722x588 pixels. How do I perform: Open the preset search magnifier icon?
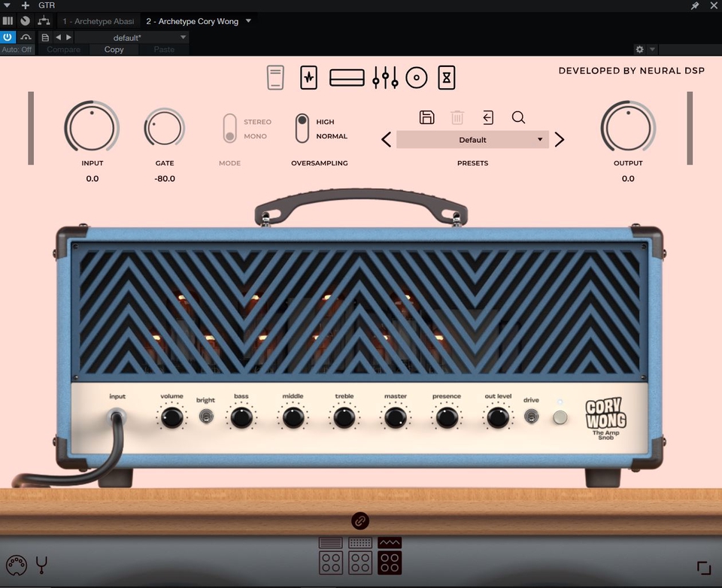tap(518, 117)
